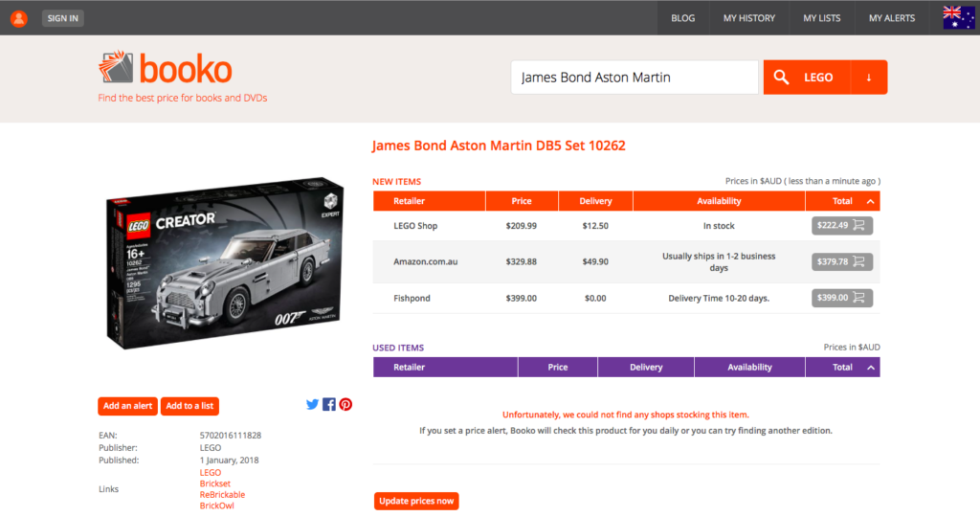The image size is (980, 517).
Task: Sort New Items by Delivery header
Action: [x=595, y=201]
